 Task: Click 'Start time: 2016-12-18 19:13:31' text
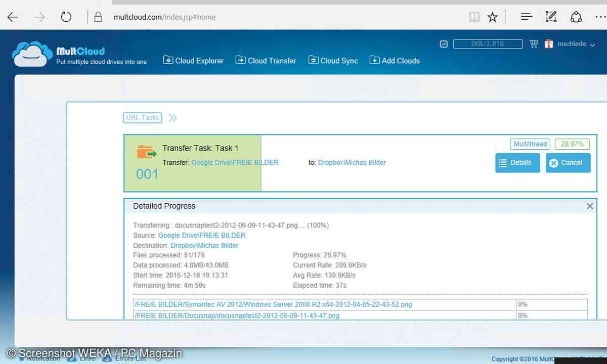181,276
